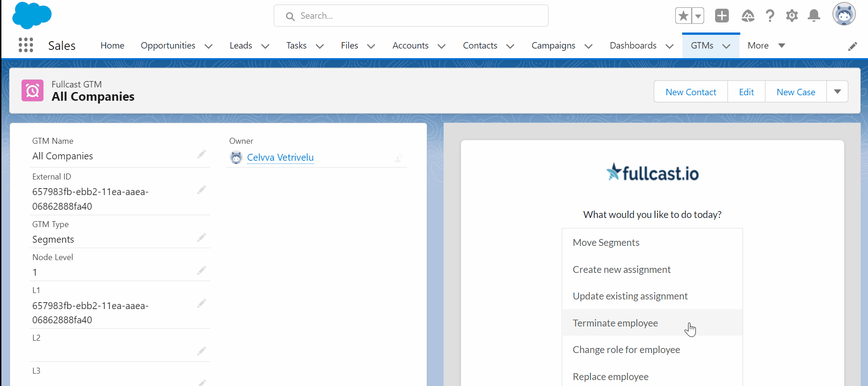This screenshot has width=868, height=386.
Task: Expand the Contacts tab dropdown chevron
Action: point(510,46)
